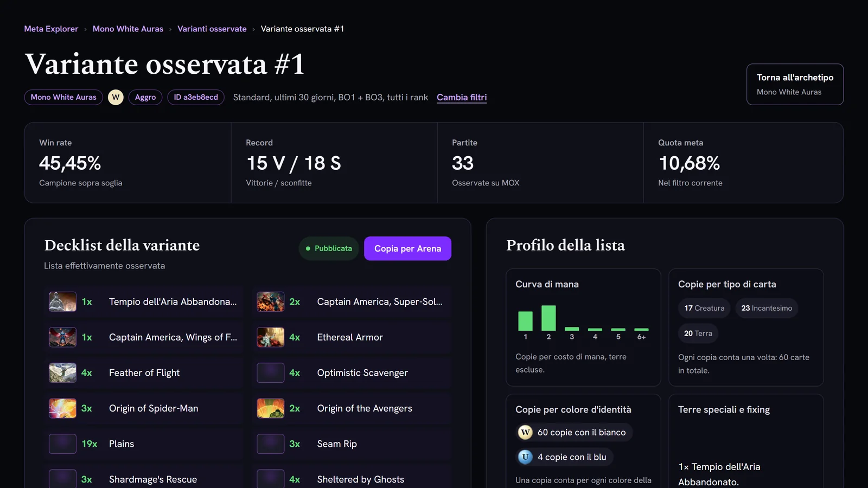Click the Aggro tag pill
This screenshot has width=868, height=488.
[x=145, y=97]
